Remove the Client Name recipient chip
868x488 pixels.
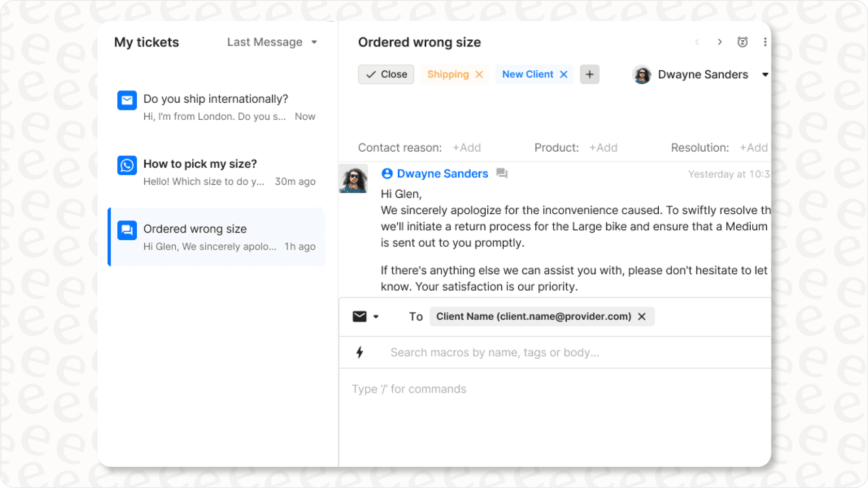642,317
